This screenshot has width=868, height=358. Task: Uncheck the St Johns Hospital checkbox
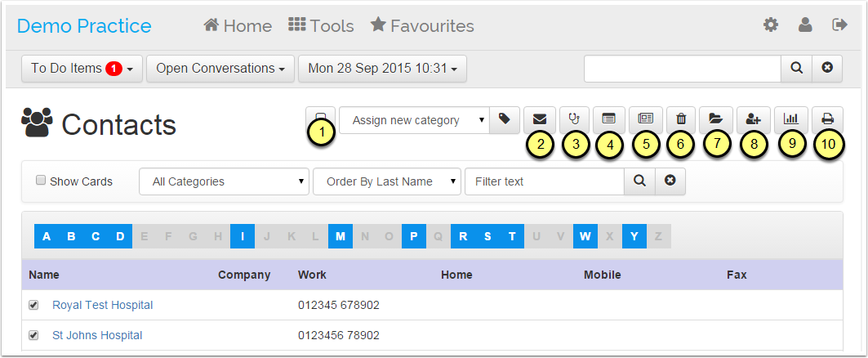[x=33, y=335]
